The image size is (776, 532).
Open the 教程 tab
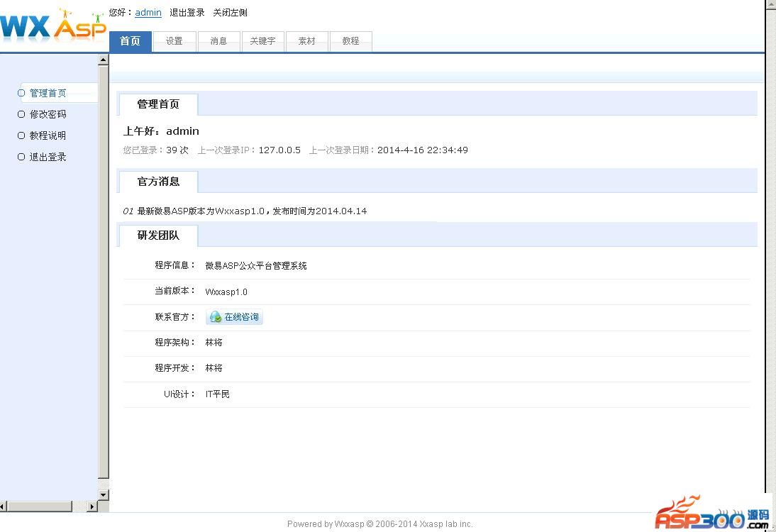[350, 41]
